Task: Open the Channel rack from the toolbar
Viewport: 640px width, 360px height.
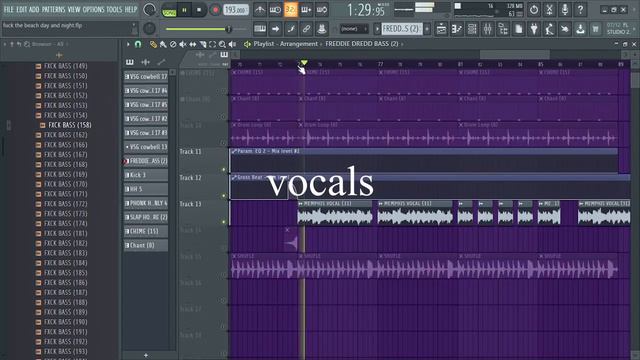Action: pyautogui.click(x=472, y=29)
